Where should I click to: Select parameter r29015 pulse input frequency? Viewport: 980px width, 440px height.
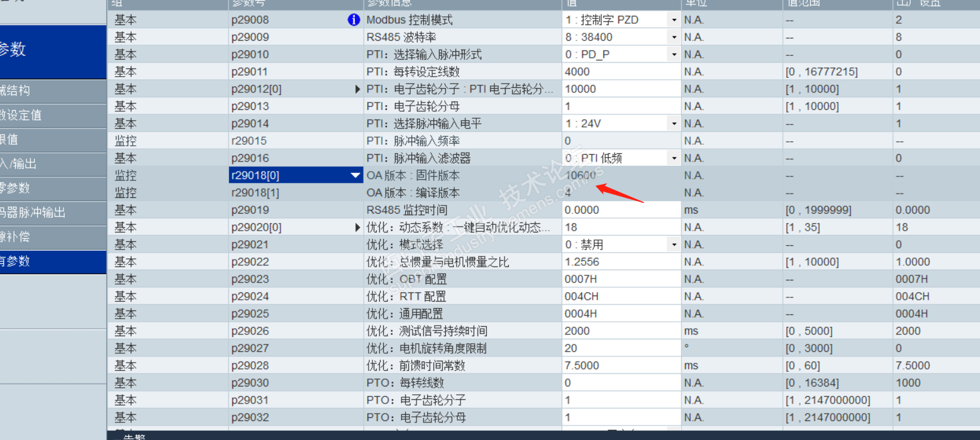click(250, 141)
